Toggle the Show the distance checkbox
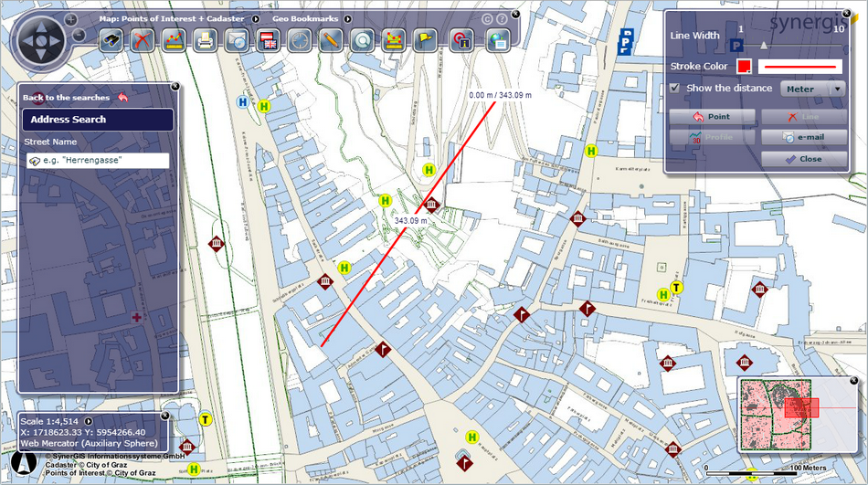The width and height of the screenshot is (868, 485). [x=674, y=88]
